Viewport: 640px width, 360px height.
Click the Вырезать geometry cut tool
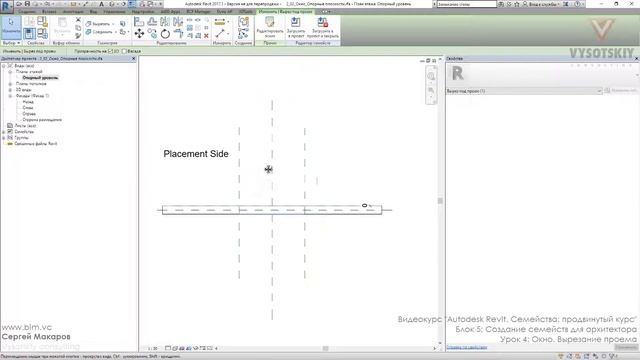click(99, 24)
